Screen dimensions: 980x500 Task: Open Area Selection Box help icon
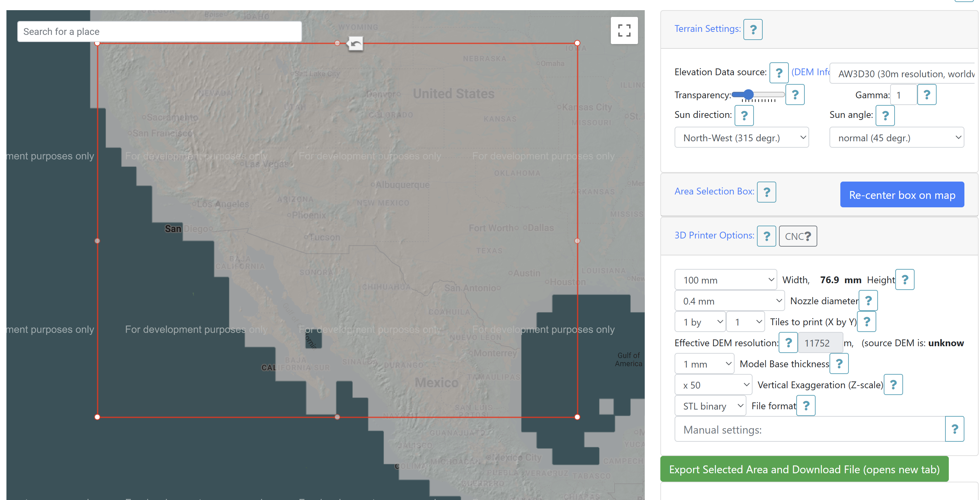[766, 192]
